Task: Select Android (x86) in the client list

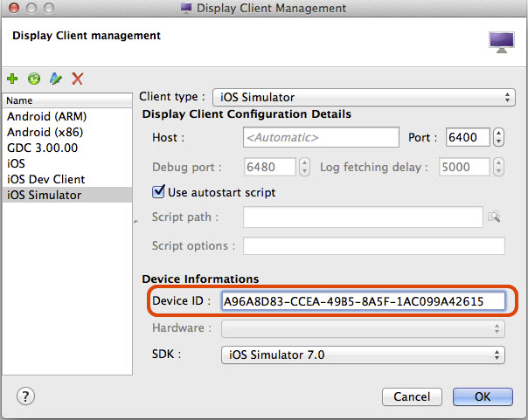Action: [45, 132]
